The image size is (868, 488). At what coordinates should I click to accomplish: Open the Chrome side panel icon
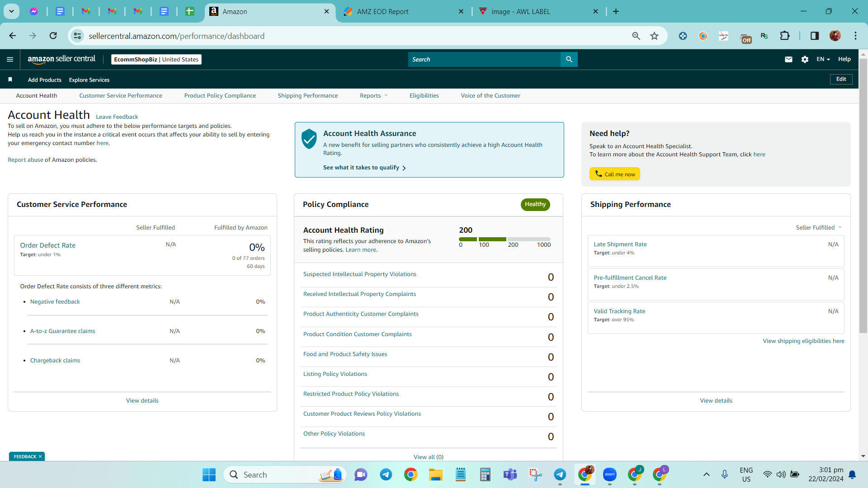click(815, 36)
